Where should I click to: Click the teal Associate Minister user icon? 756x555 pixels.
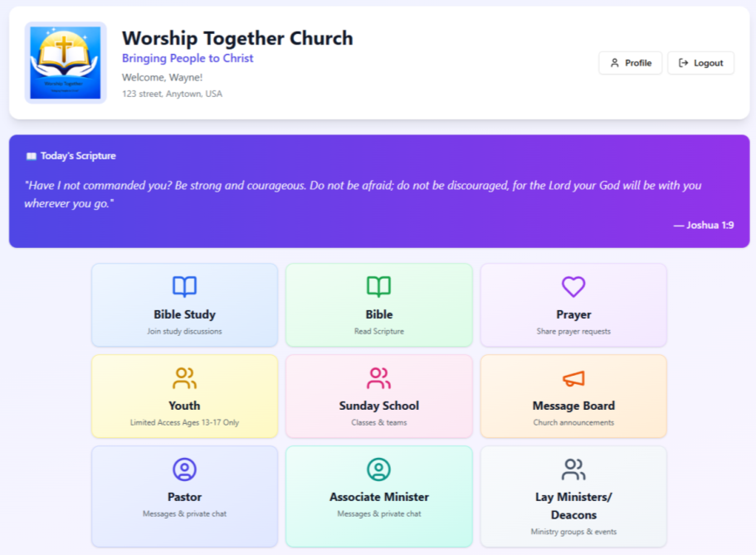(x=378, y=470)
